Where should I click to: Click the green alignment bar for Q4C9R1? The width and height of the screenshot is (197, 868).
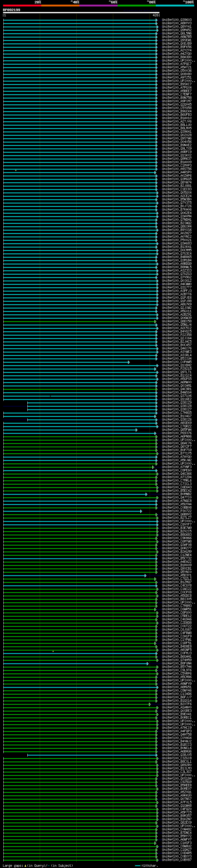[80, 389]
